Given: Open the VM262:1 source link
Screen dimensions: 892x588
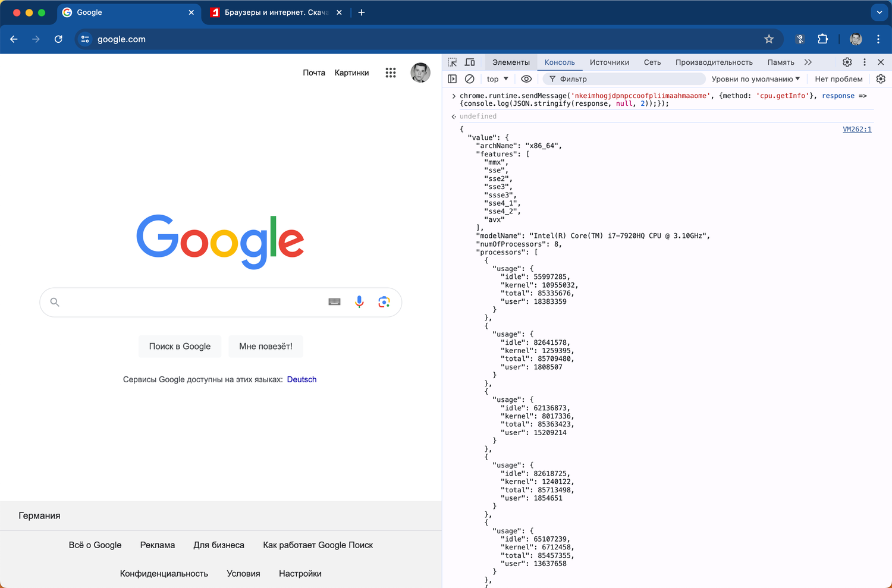Looking at the screenshot, I should pyautogui.click(x=857, y=129).
